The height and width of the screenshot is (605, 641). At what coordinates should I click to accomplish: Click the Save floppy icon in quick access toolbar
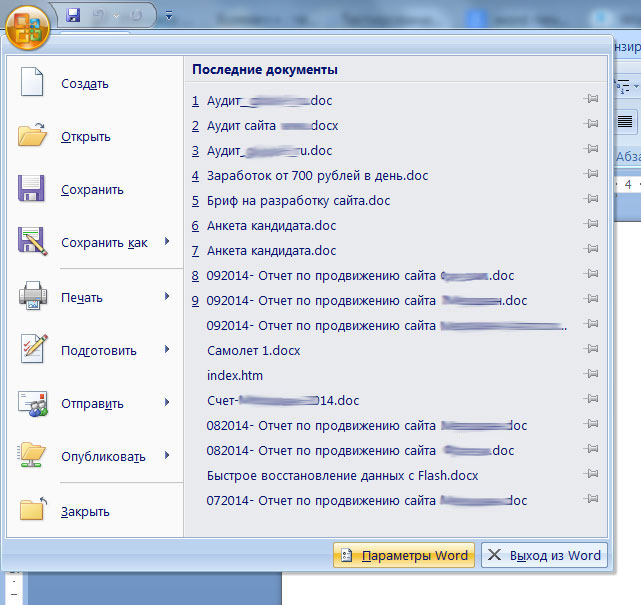(x=73, y=16)
